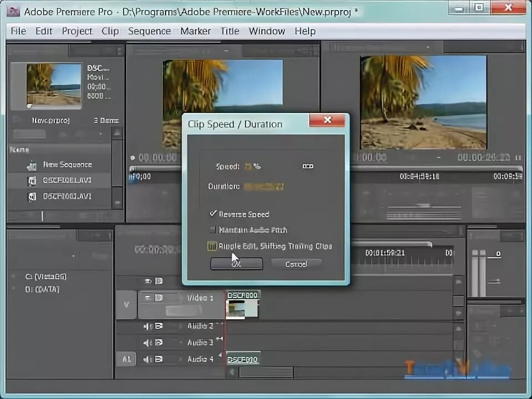Click the Program monitor duration timecode
This screenshot has width=532, height=399.
484,157
